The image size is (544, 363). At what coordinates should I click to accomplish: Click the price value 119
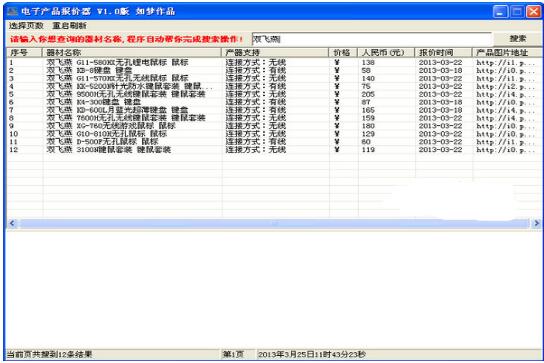coord(368,150)
